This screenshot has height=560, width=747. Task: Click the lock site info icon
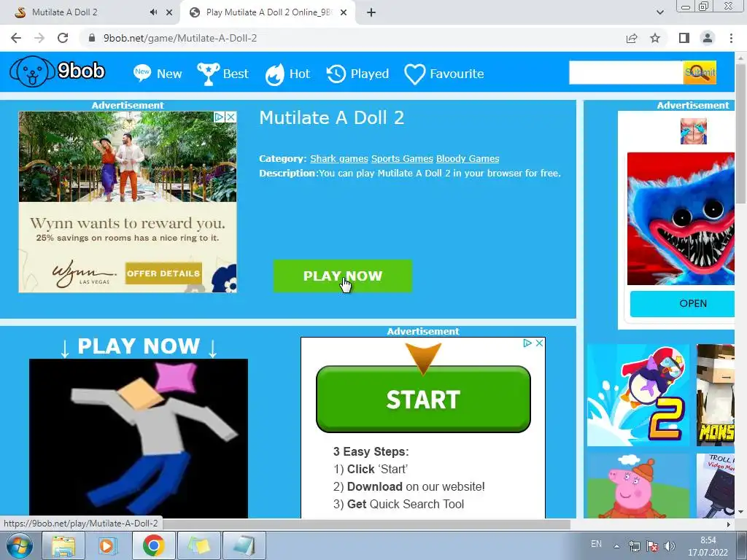click(x=92, y=38)
